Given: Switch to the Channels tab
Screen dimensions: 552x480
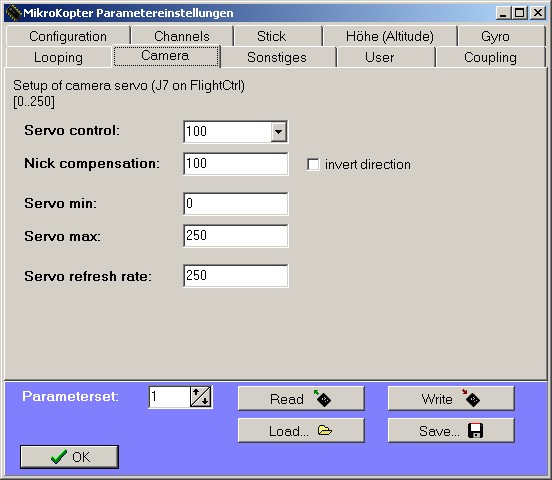Looking at the screenshot, I should point(182,36).
